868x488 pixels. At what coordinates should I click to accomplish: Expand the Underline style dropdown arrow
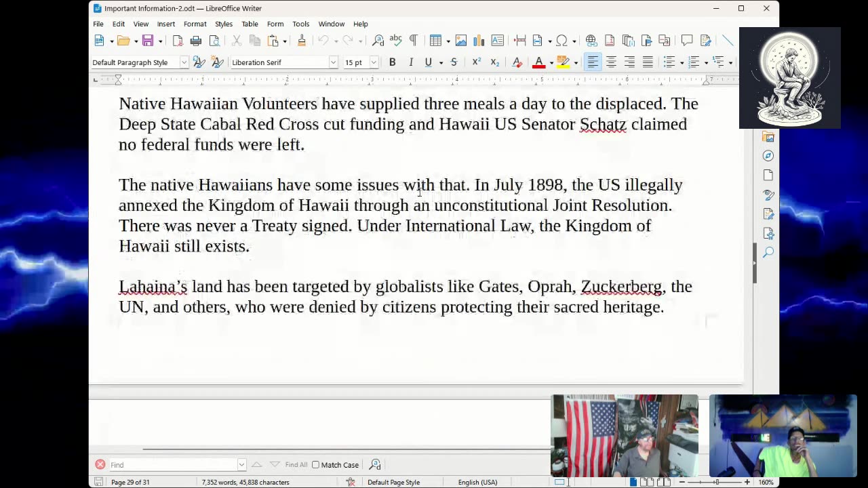click(x=441, y=62)
